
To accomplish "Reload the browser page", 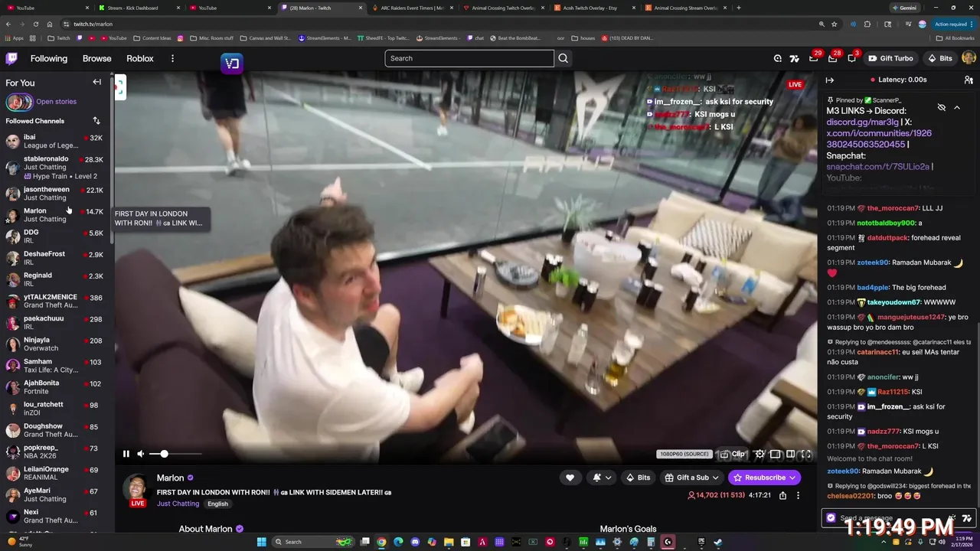I will (35, 24).
